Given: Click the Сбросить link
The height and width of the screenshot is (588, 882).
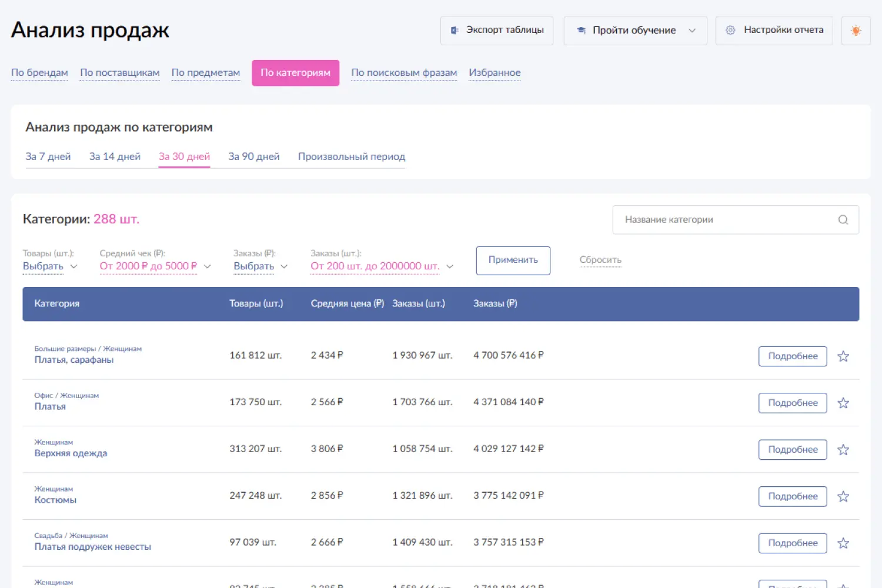Looking at the screenshot, I should pos(600,260).
